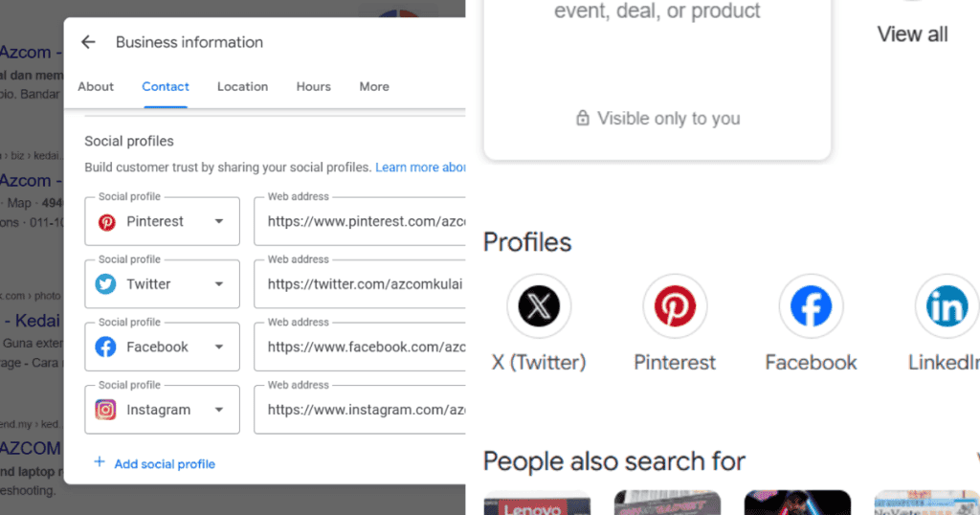Switch to the About tab
The width and height of the screenshot is (980, 515).
click(x=96, y=86)
